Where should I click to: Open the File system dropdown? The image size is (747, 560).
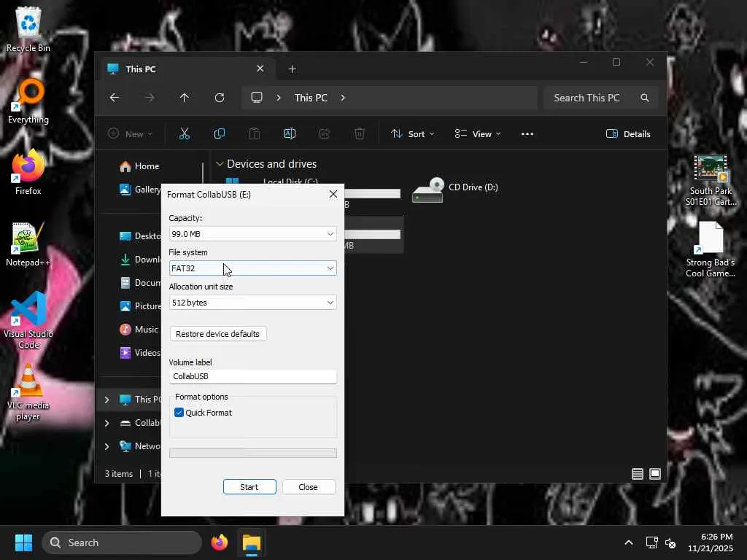coord(252,268)
